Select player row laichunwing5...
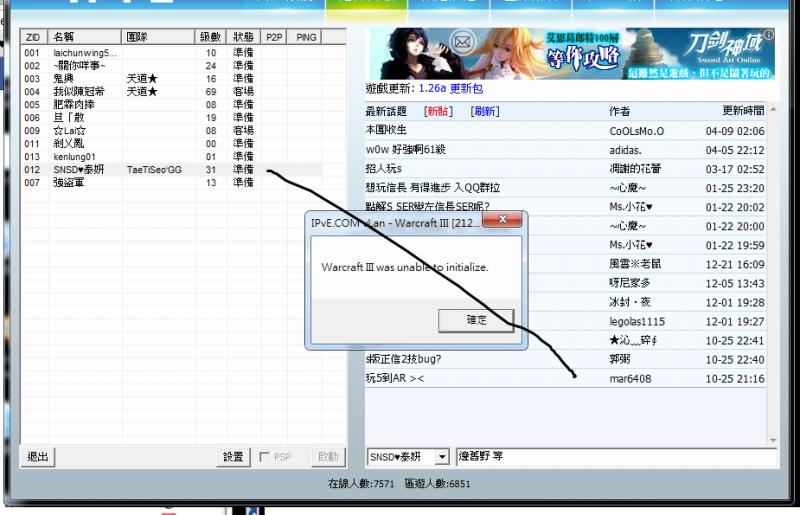Viewport: 800px width, 515px height. (x=171, y=53)
